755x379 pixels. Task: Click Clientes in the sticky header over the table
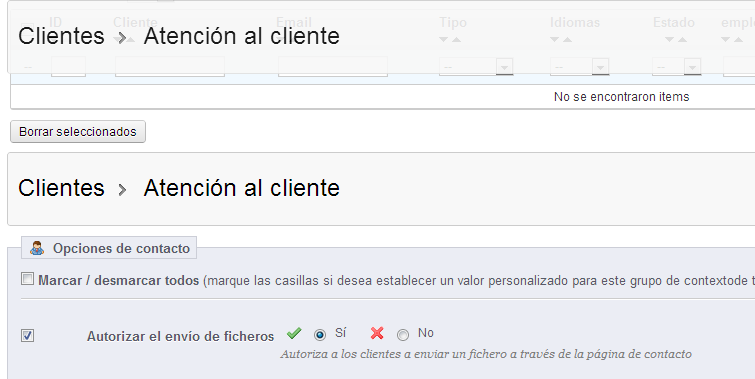click(x=61, y=36)
